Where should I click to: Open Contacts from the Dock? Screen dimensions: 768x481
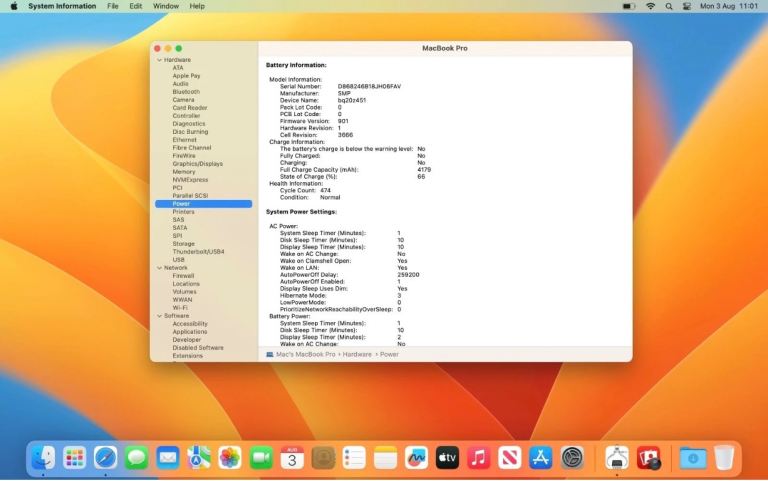323,458
